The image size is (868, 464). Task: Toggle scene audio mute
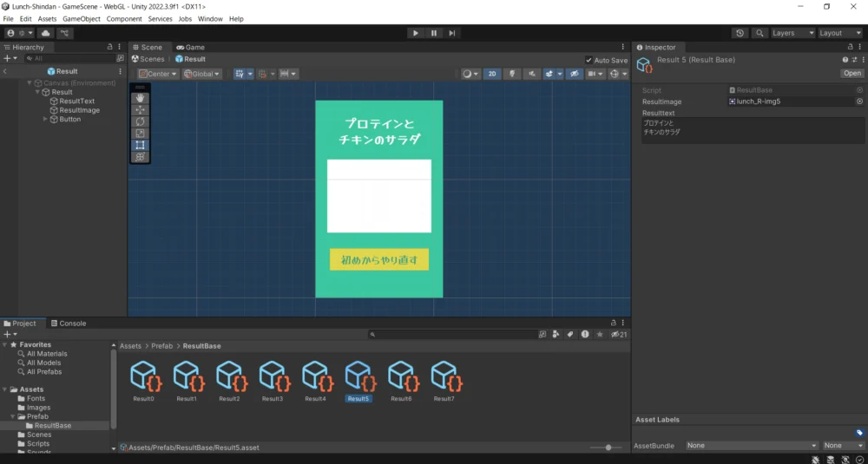(532, 74)
